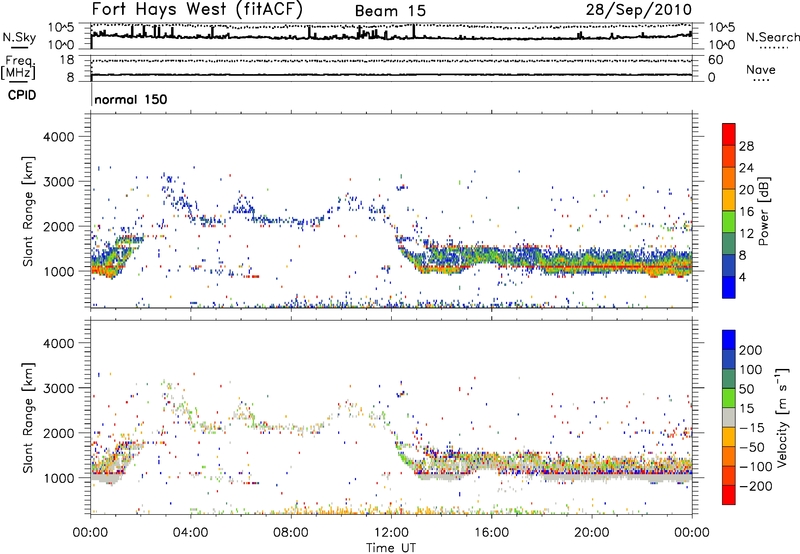Click the title "Fort Hays West (fitACF)"

[197, 9]
